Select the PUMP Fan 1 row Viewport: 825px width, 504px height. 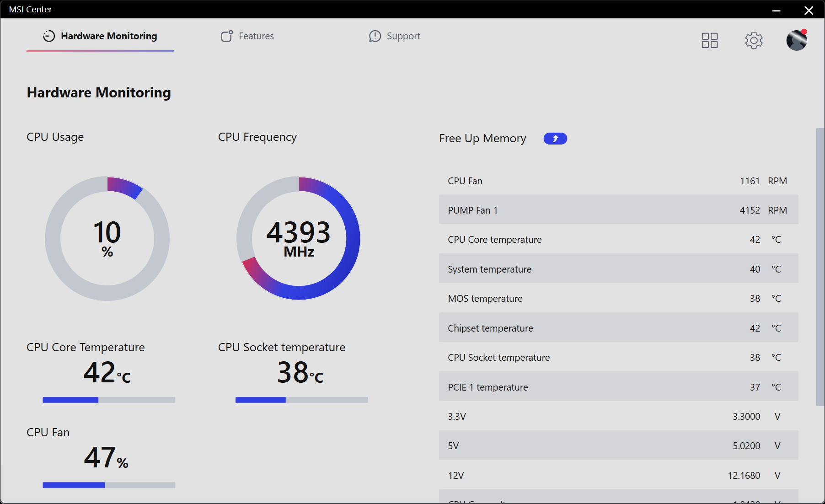[619, 210]
